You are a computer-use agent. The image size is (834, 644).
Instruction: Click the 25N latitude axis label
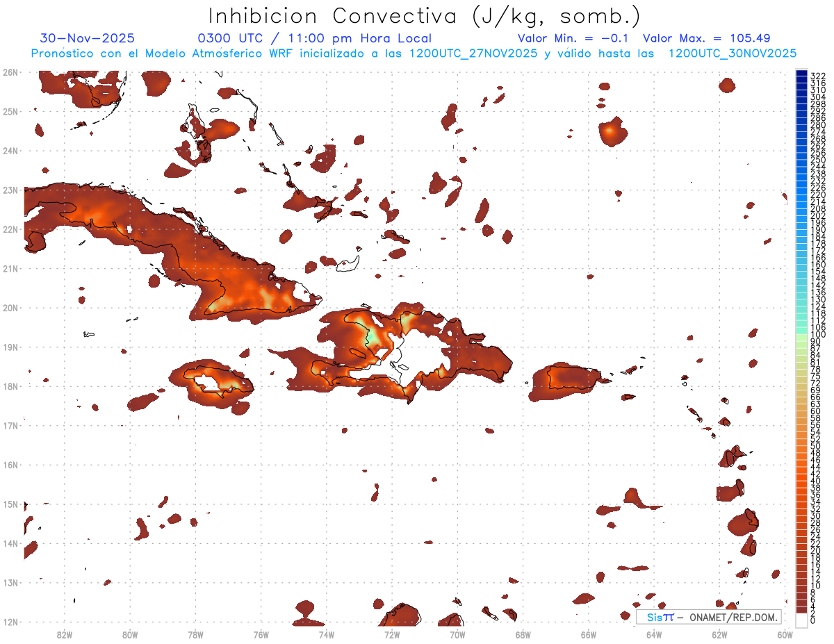pyautogui.click(x=10, y=111)
